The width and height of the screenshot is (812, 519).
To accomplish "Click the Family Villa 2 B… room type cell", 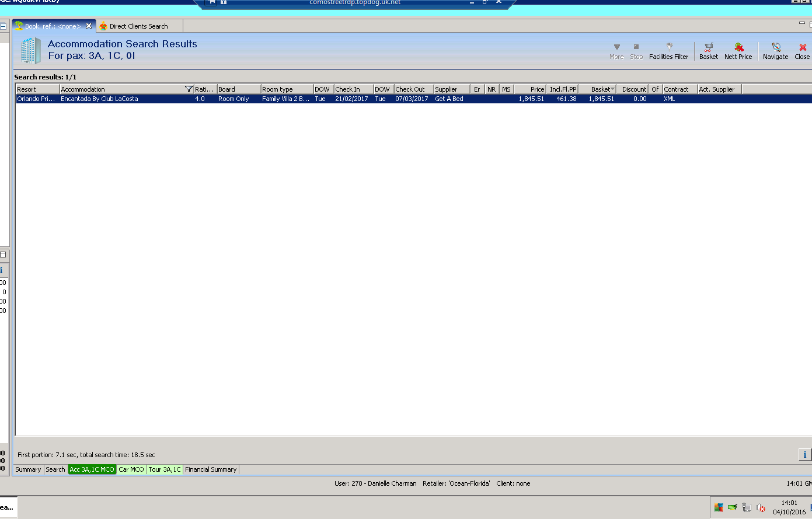I will tap(286, 99).
